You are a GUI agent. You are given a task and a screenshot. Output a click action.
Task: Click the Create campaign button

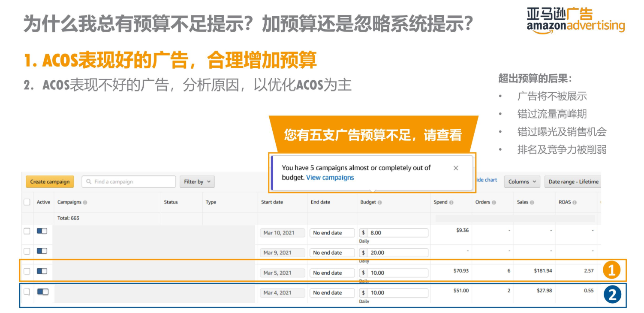click(49, 182)
